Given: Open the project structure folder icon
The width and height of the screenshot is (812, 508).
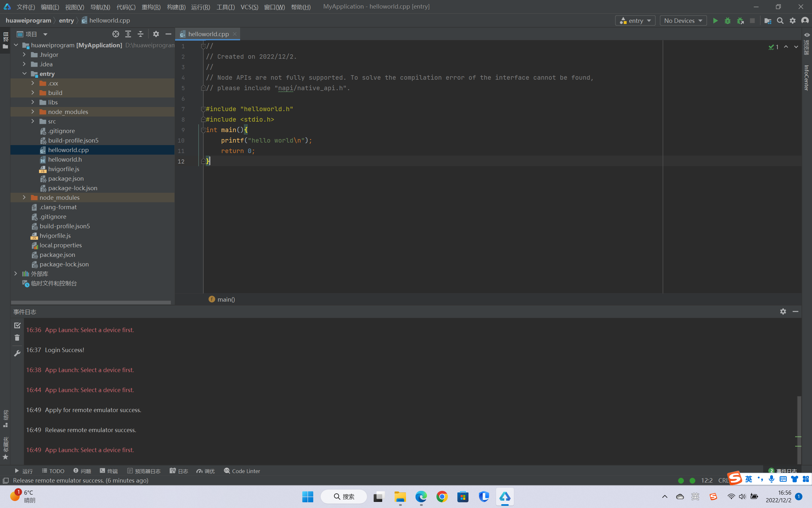Looking at the screenshot, I should [768, 21].
